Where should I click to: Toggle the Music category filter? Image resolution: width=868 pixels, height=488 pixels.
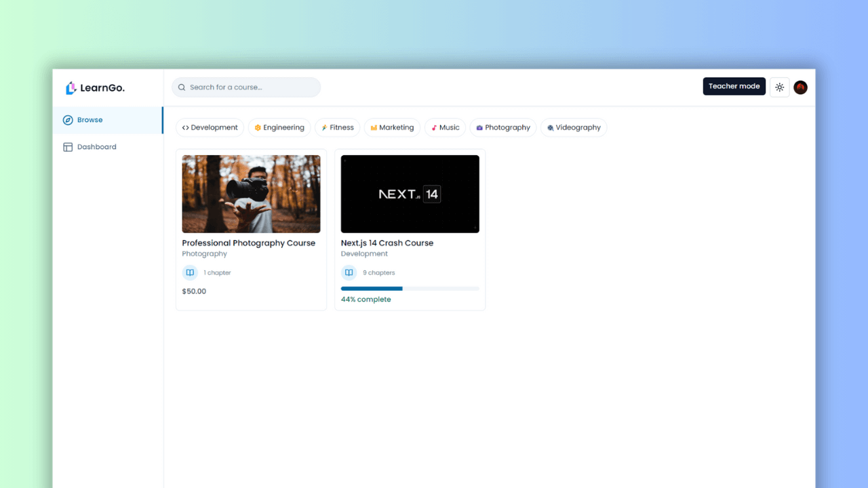(x=445, y=127)
